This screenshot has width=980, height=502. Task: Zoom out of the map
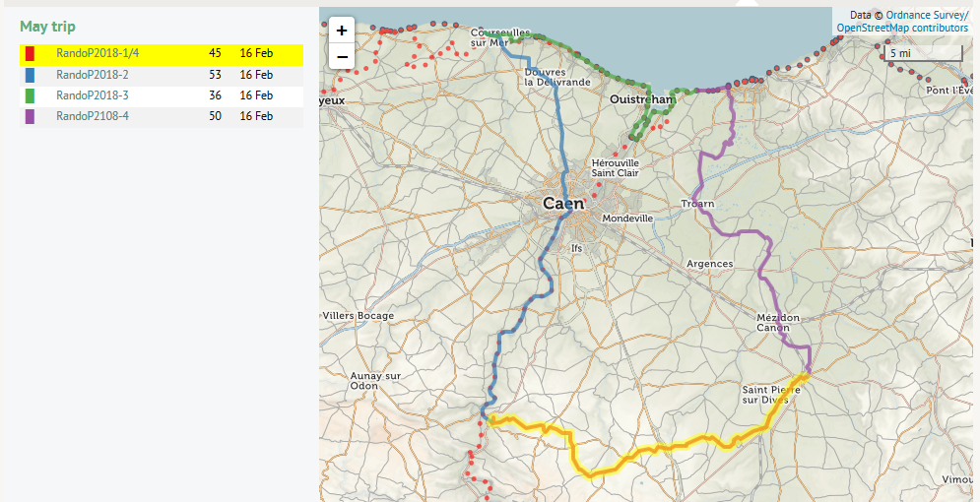(342, 57)
